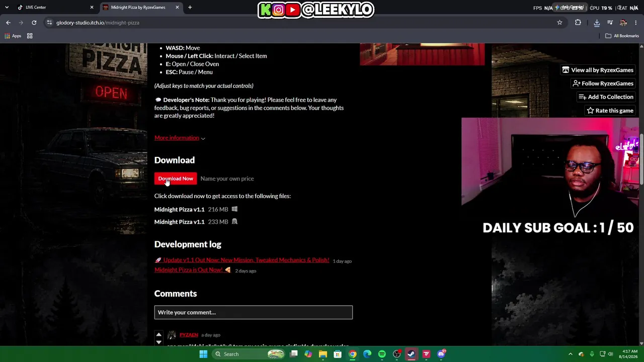Click the microphone icon in system tray
The height and width of the screenshot is (362, 644).
[x=592, y=354]
